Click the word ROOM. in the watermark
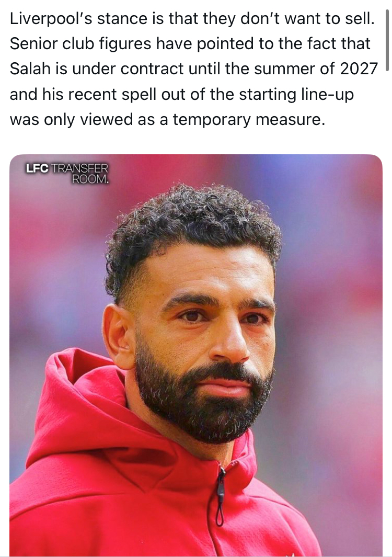392x557 pixels. coord(90,179)
